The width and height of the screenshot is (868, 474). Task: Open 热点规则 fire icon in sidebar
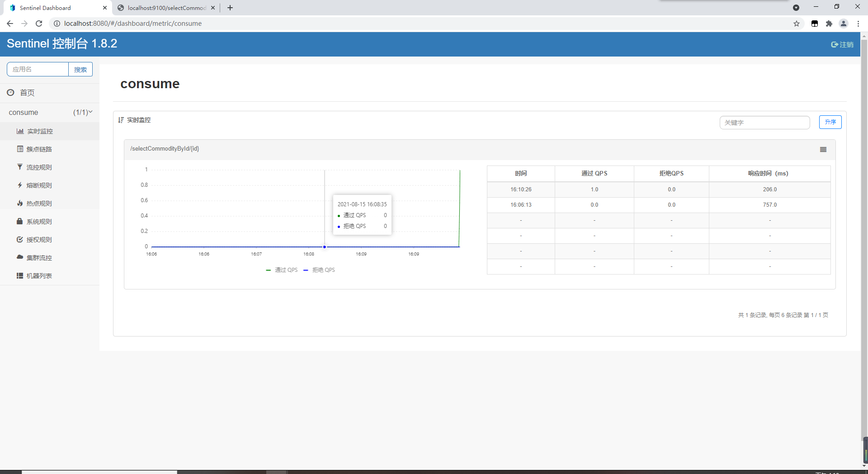[20, 203]
